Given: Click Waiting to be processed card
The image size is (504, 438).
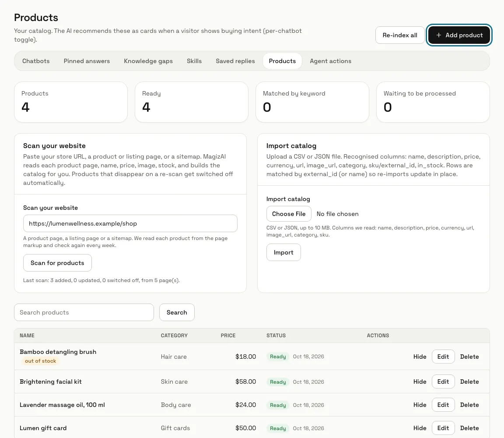Looking at the screenshot, I should click(x=433, y=102).
